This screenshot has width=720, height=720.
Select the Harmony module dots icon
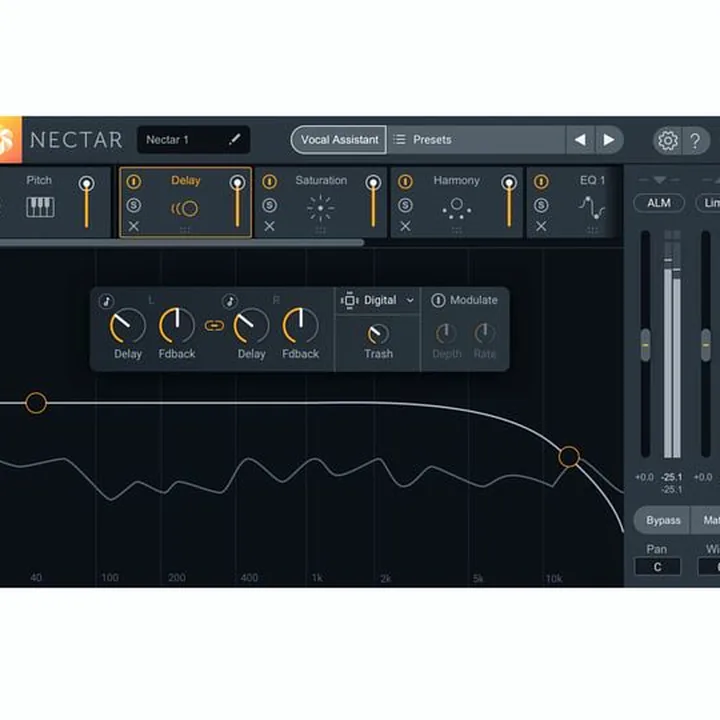click(456, 208)
